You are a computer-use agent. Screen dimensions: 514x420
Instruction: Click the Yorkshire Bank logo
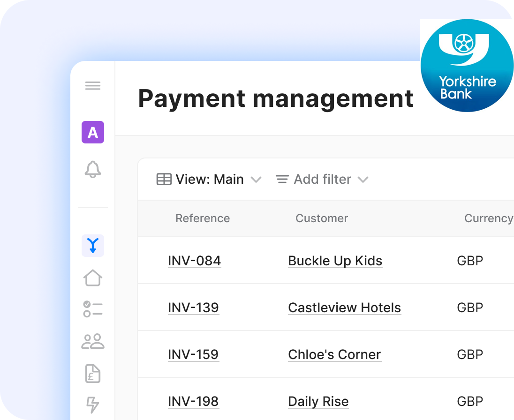tap(466, 66)
